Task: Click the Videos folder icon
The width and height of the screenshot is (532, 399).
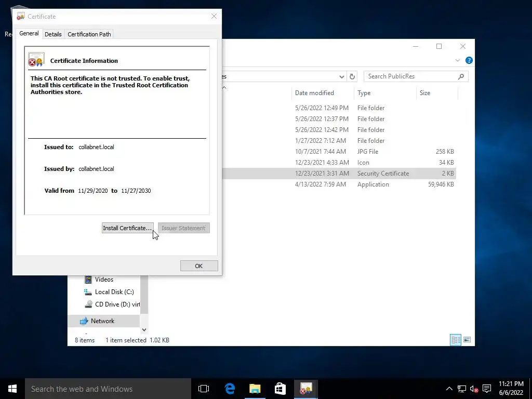Action: click(x=88, y=280)
